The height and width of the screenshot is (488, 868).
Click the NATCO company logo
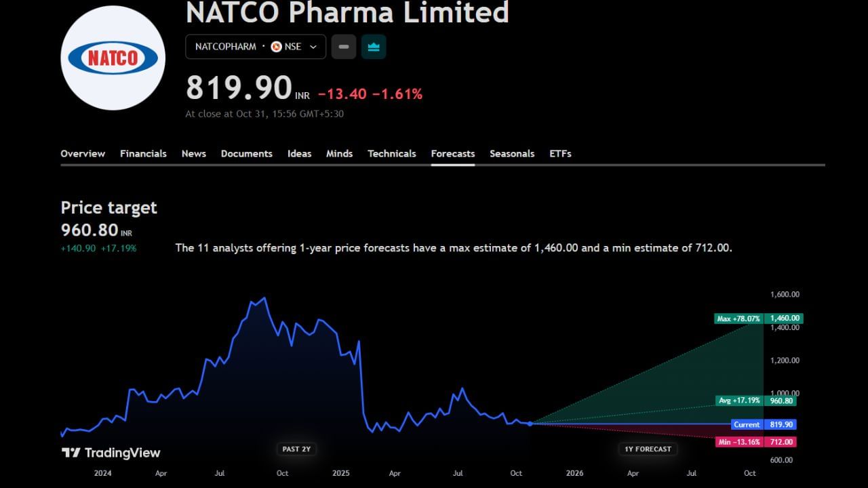(x=113, y=57)
